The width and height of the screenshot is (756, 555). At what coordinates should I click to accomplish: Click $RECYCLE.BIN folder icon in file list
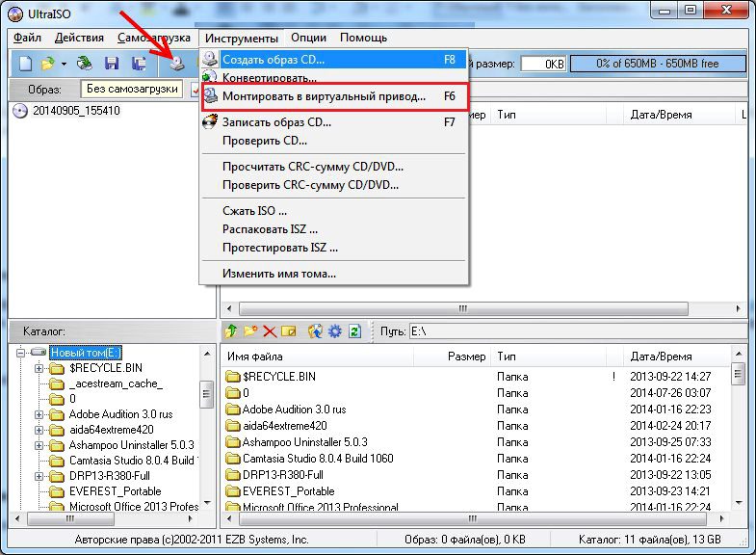(233, 377)
